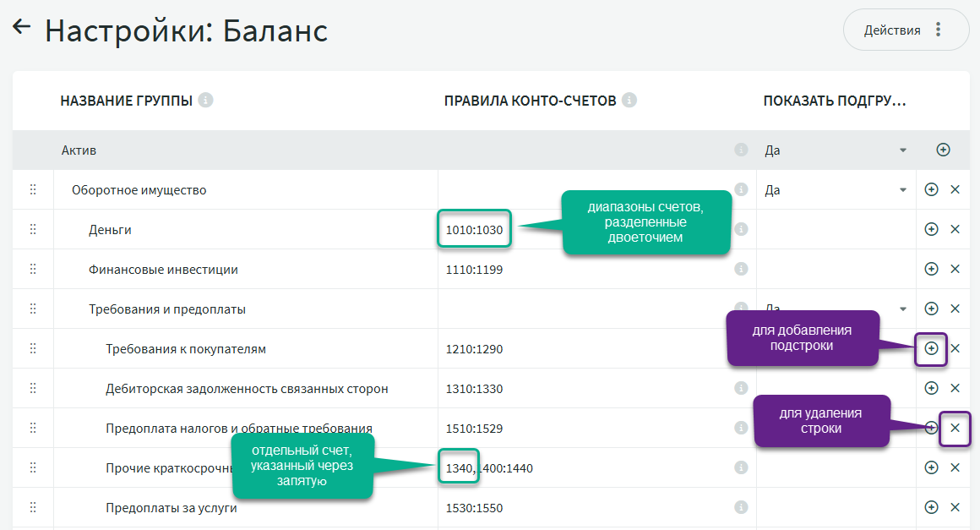Click drag handle for Предоплаты за услуги

tap(33, 508)
